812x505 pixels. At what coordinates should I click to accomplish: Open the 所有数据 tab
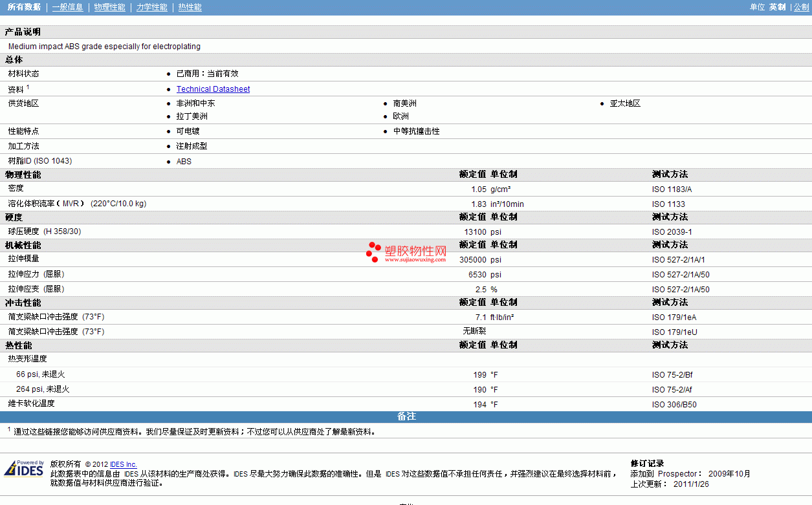[x=24, y=7]
